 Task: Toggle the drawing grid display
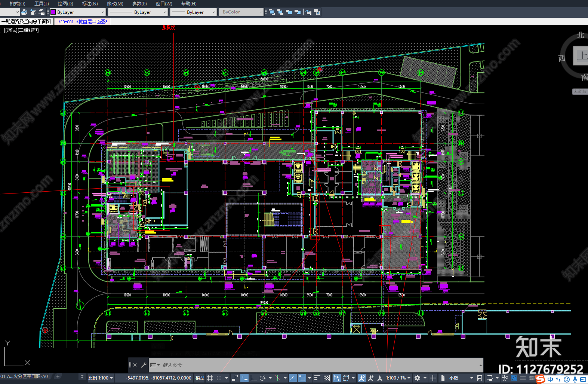(210, 378)
